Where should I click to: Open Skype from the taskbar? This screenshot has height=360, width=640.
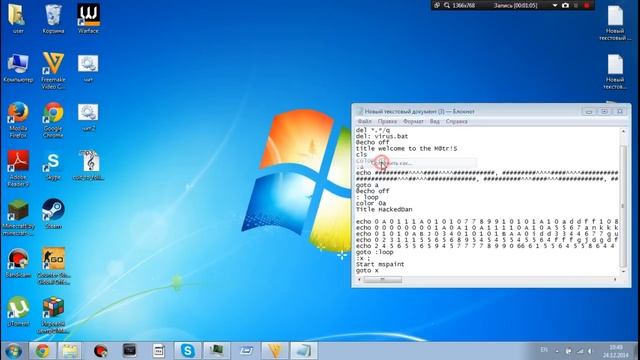[x=187, y=351]
